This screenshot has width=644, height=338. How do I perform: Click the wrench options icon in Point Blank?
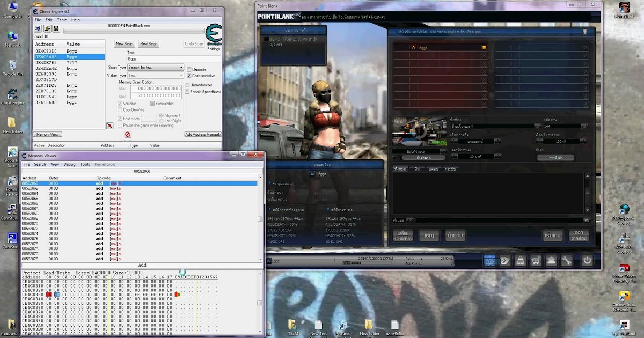point(567,260)
